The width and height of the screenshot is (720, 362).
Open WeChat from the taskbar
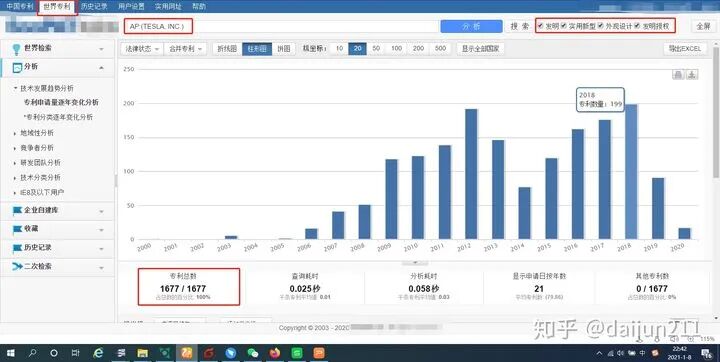(x=253, y=353)
